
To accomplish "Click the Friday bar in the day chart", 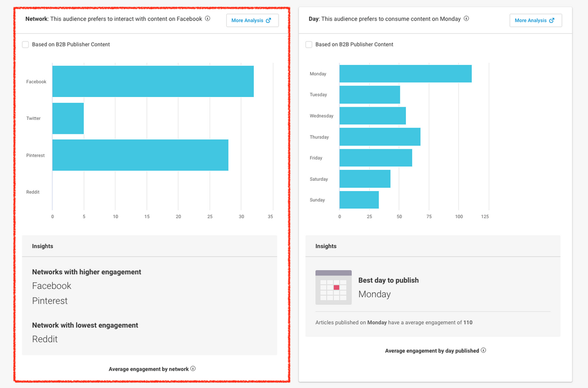I will pyautogui.click(x=376, y=158).
